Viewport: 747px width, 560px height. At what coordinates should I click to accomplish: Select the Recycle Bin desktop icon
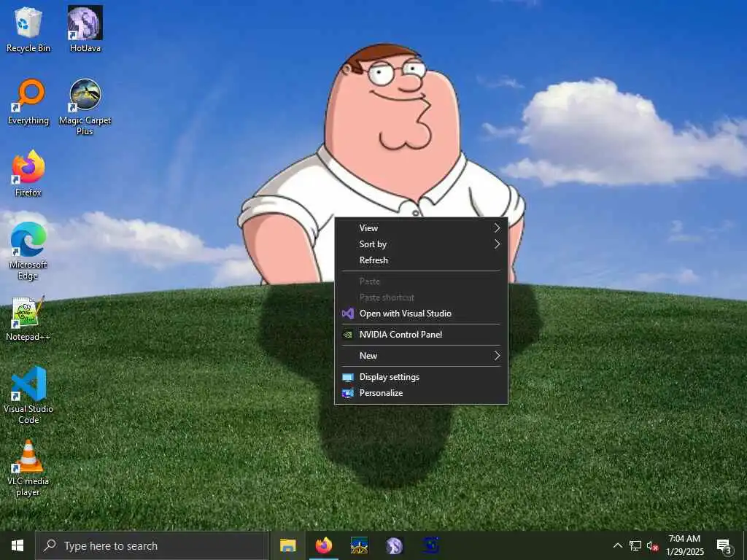28,29
